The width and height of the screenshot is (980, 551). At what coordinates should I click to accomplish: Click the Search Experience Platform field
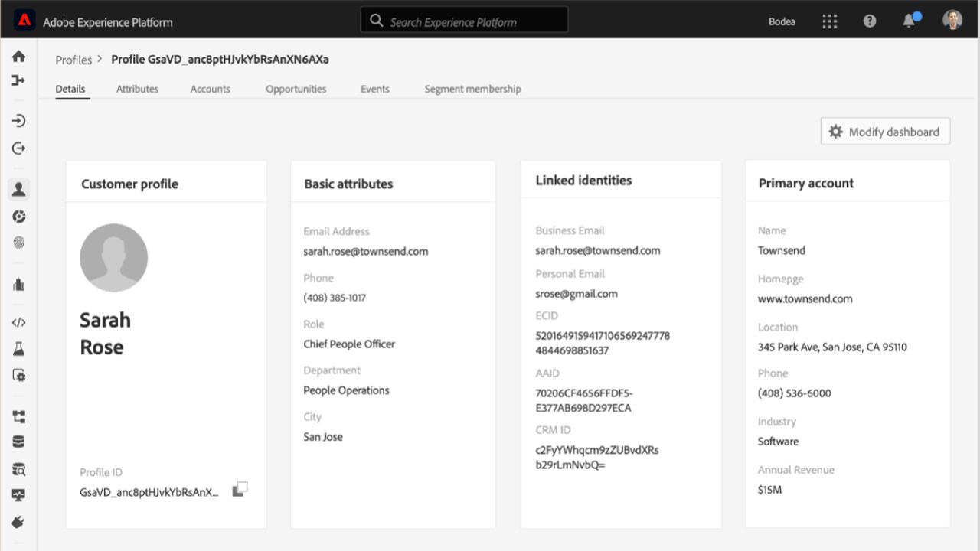[464, 21]
